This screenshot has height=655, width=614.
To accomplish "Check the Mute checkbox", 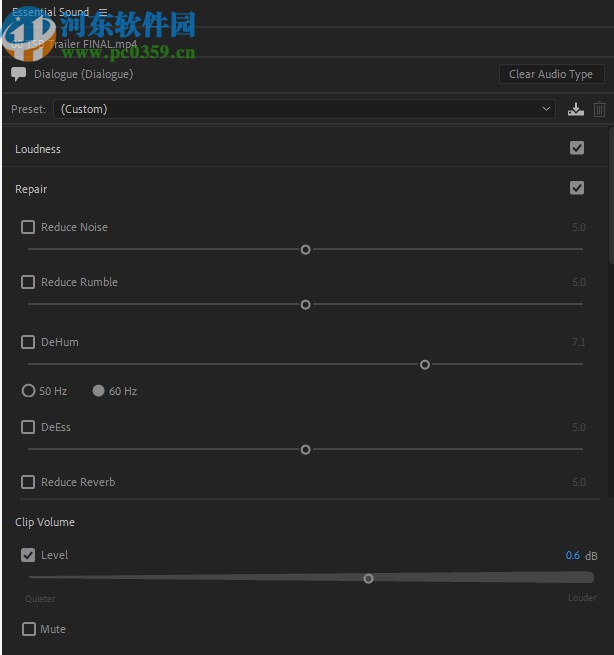I will click(x=29, y=629).
